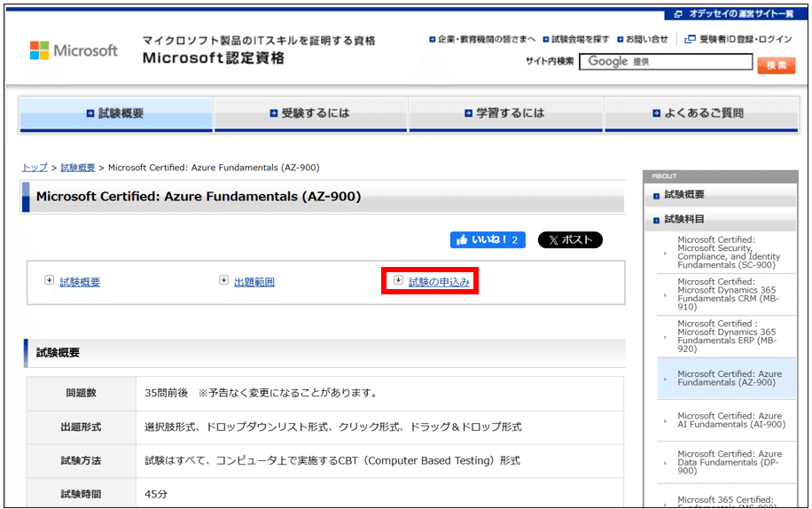Open sidebar Security, Compliance, Identity Fundamentals (SC-900)
Image resolution: width=812 pixels, height=509 pixels.
[x=727, y=252]
